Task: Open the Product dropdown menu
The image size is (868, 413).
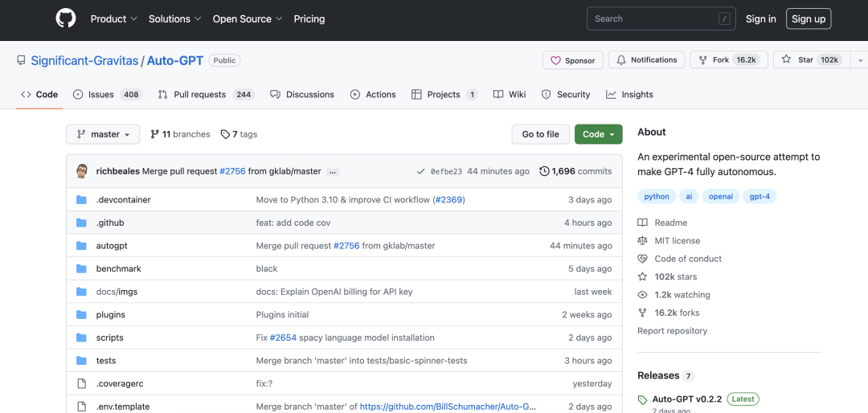Action: (x=113, y=18)
